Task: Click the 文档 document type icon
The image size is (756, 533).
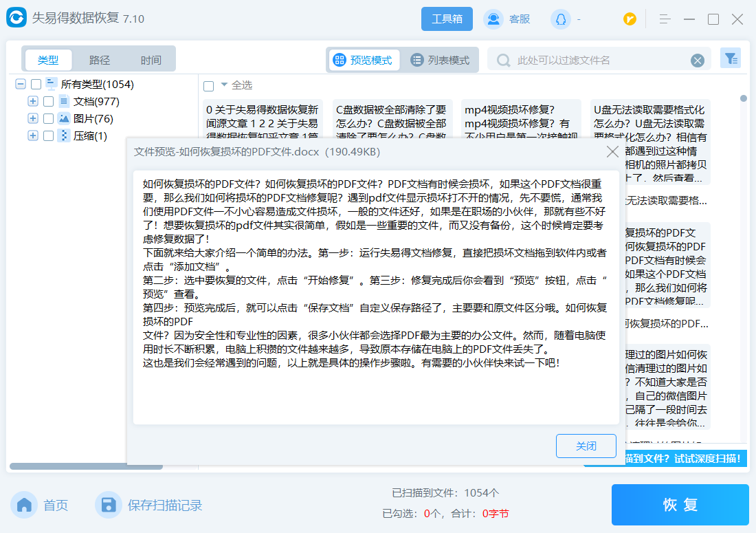Action: [64, 101]
